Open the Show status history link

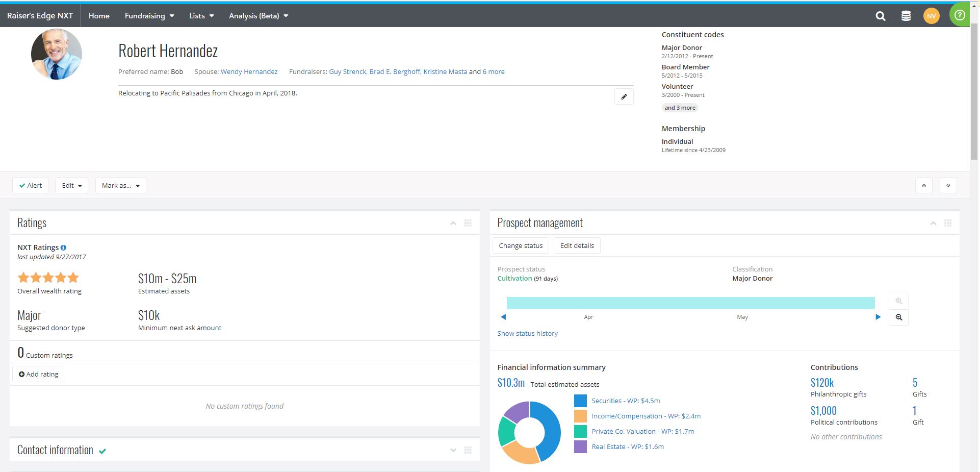[527, 333]
